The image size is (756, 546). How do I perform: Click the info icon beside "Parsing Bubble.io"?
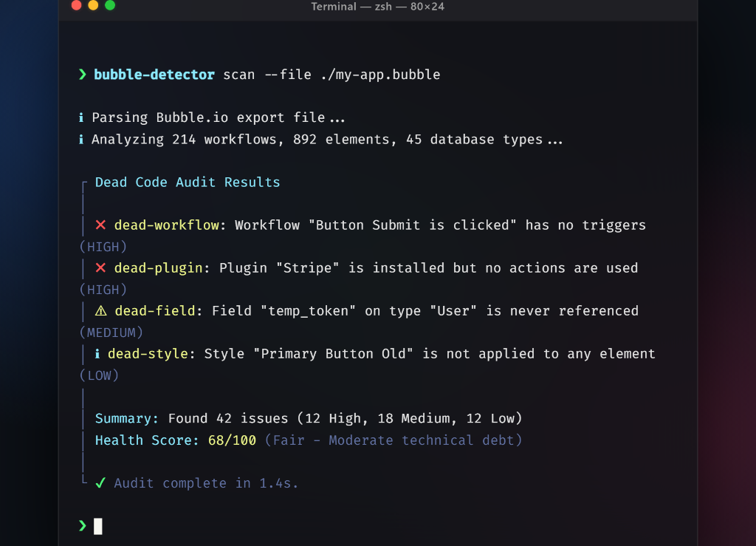pyautogui.click(x=81, y=117)
